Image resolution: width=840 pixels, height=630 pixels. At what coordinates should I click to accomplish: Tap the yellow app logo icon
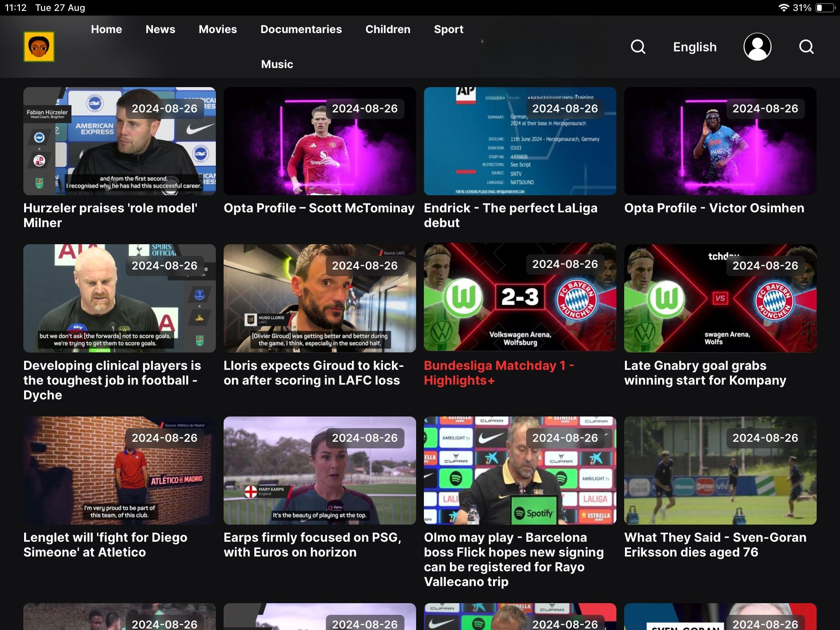(x=39, y=47)
